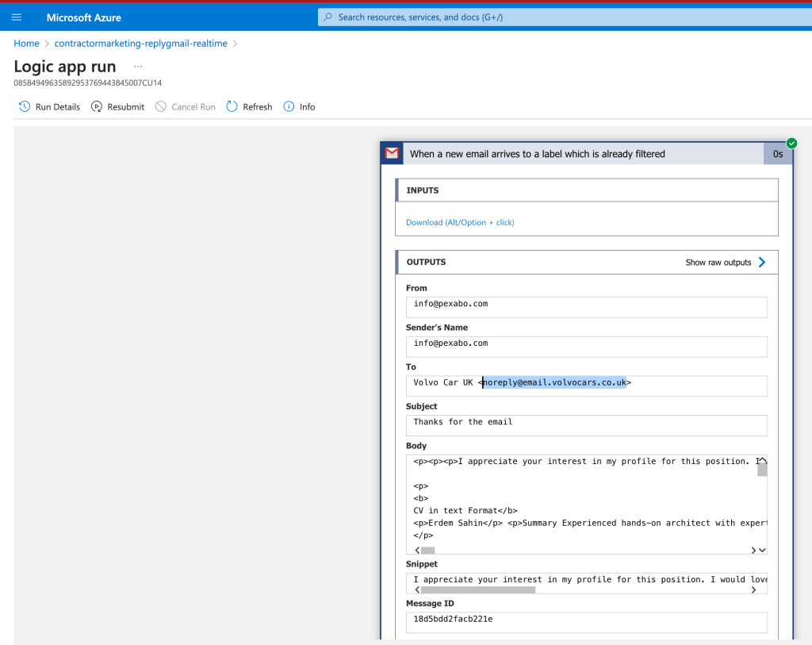This screenshot has height=645, width=812.
Task: Click the Gmail icon on the trigger card
Action: point(392,153)
